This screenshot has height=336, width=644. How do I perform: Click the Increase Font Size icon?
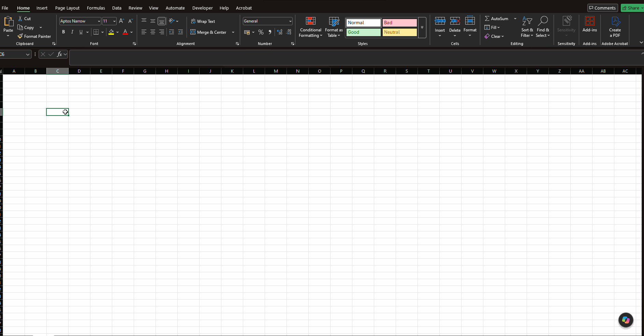(x=121, y=21)
